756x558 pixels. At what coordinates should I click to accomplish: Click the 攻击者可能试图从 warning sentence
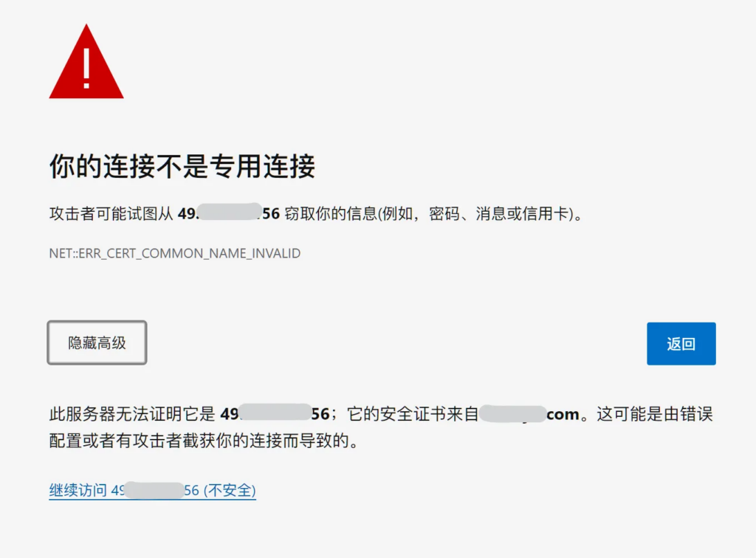tap(316, 213)
